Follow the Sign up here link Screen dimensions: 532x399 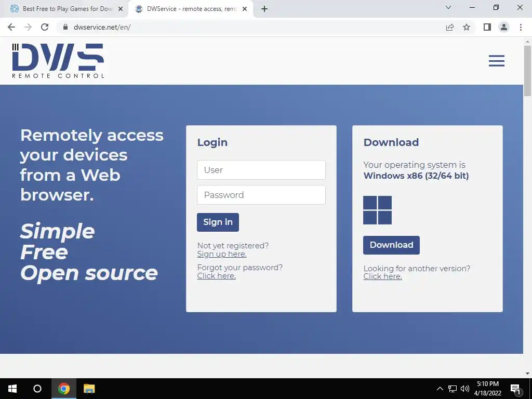[222, 254]
